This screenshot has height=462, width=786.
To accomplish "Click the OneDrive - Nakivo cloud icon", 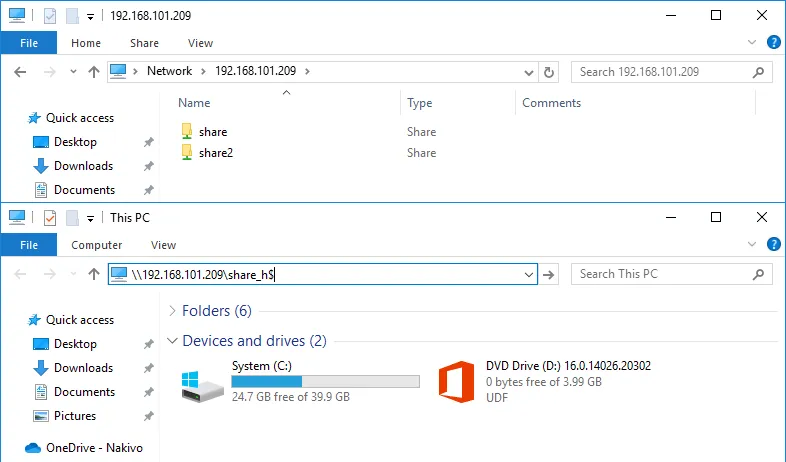I will (x=32, y=448).
